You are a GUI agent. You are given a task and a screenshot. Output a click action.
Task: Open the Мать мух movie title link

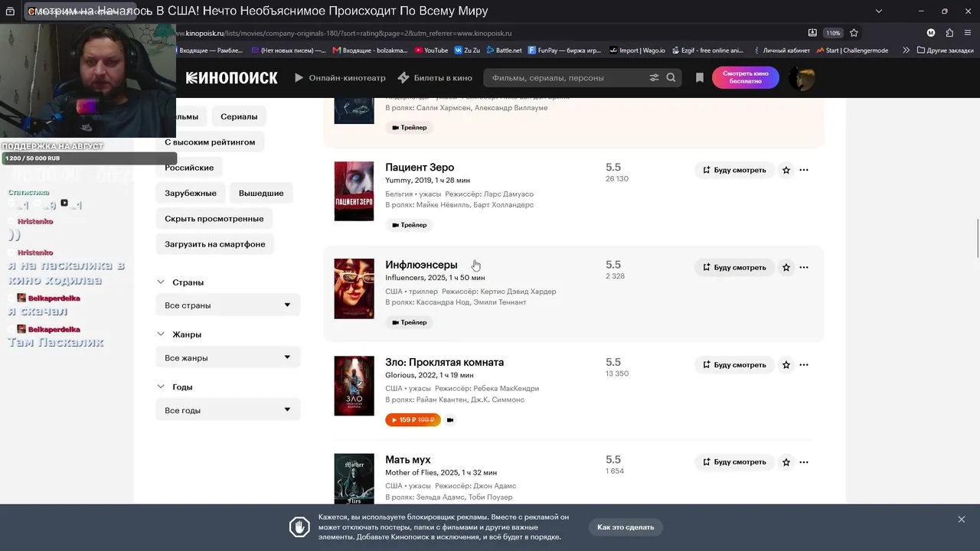(x=408, y=460)
